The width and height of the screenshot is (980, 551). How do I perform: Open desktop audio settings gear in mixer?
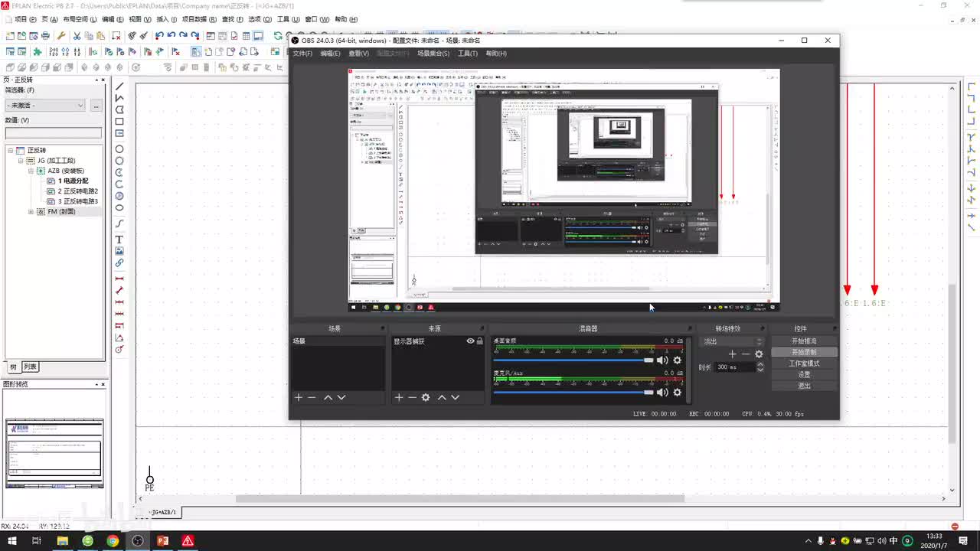(x=677, y=360)
